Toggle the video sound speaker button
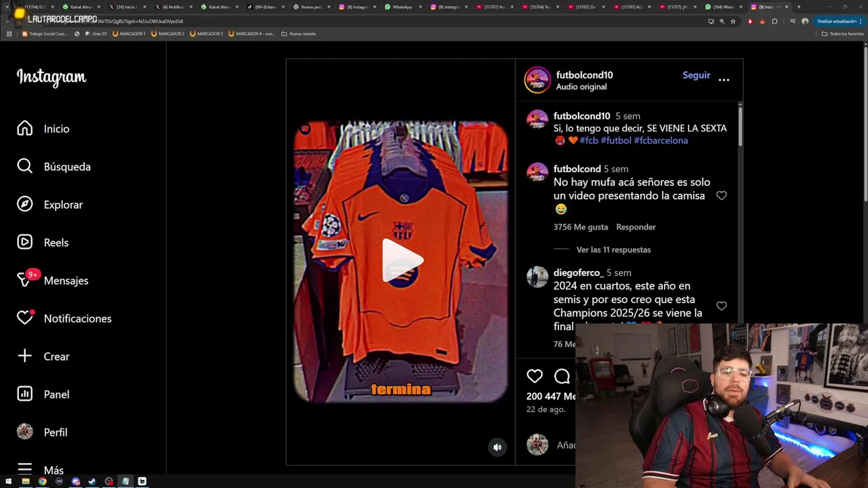 coord(497,447)
